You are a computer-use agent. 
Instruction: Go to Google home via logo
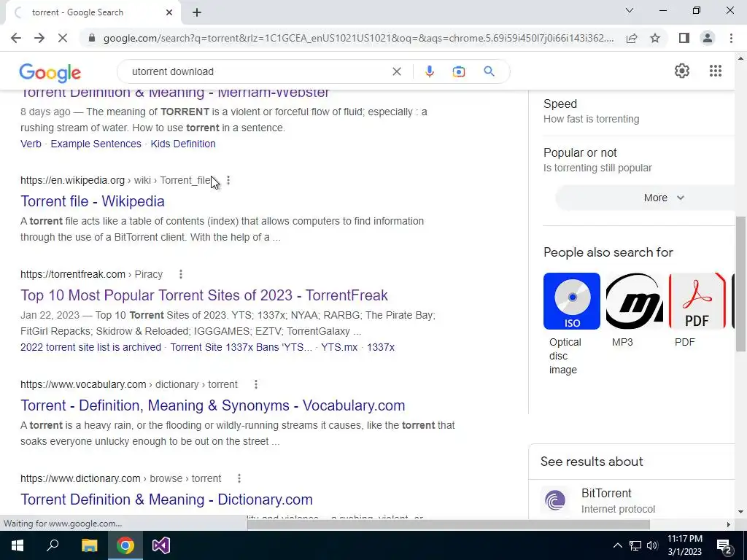pos(50,72)
